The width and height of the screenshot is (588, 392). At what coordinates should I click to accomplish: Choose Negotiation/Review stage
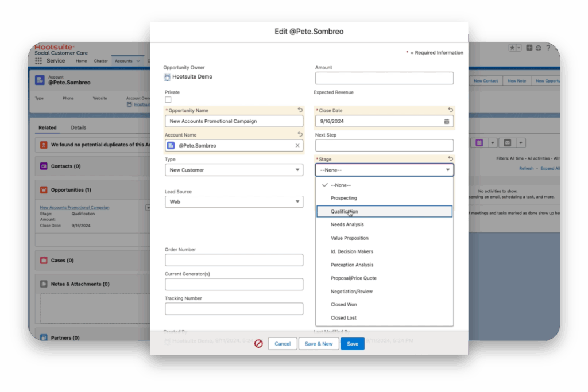click(384, 291)
